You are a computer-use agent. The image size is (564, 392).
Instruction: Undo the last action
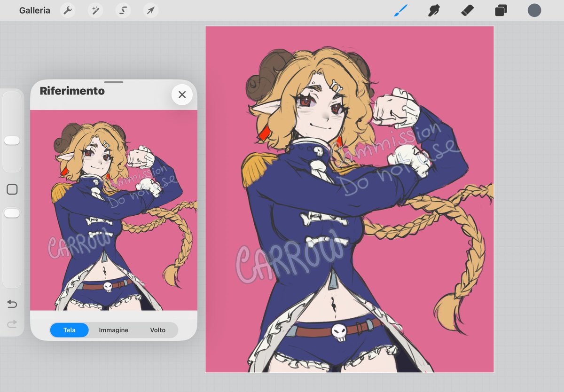click(12, 304)
